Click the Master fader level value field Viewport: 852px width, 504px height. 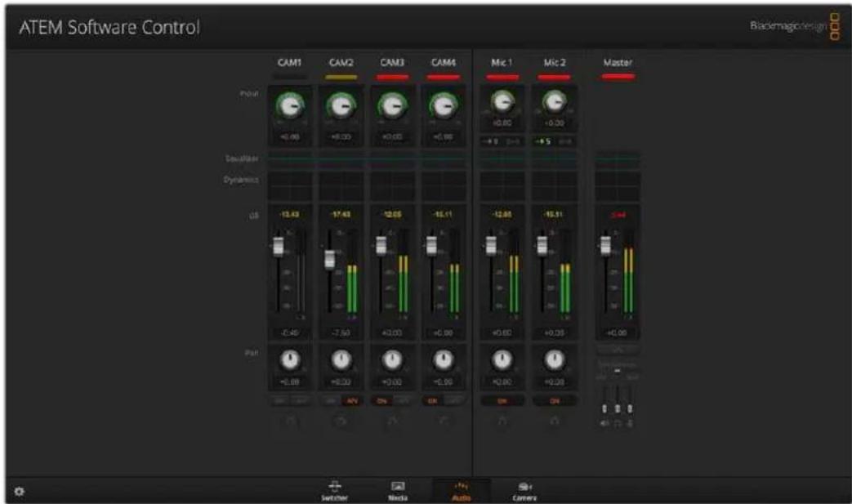pyautogui.click(x=618, y=332)
